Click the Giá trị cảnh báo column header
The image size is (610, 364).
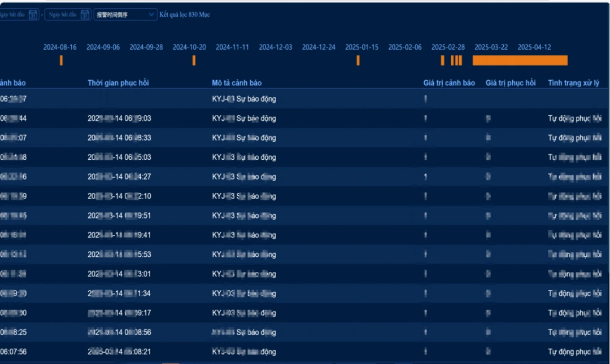click(x=449, y=83)
